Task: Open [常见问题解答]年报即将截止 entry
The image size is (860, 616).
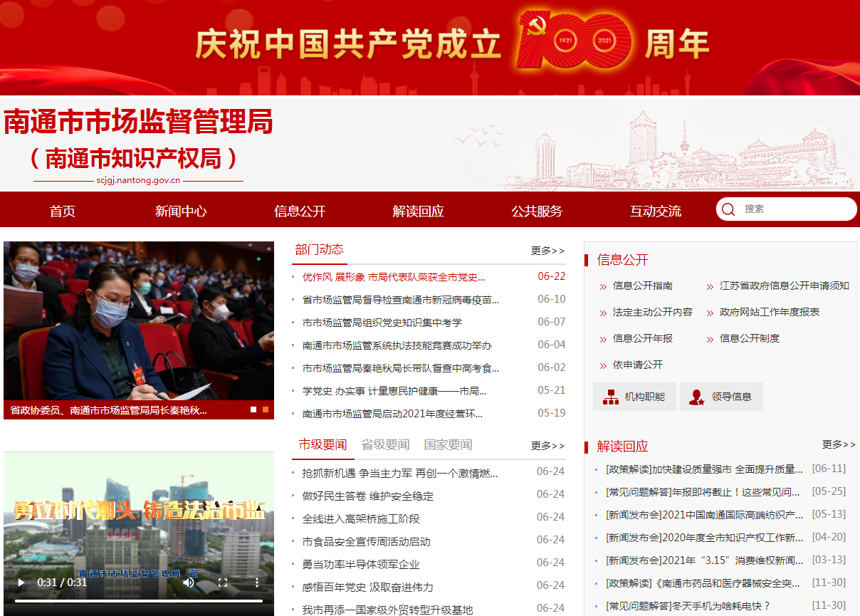Action: [x=703, y=492]
